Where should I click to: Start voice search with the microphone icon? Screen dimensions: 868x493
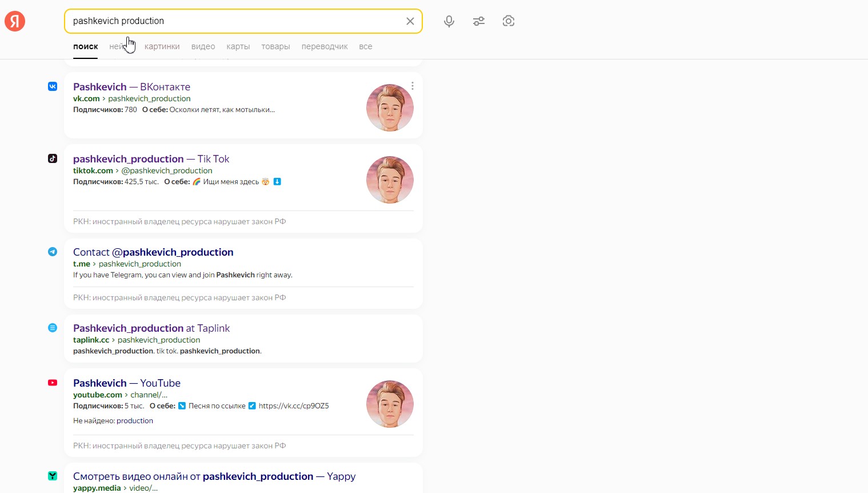449,21
